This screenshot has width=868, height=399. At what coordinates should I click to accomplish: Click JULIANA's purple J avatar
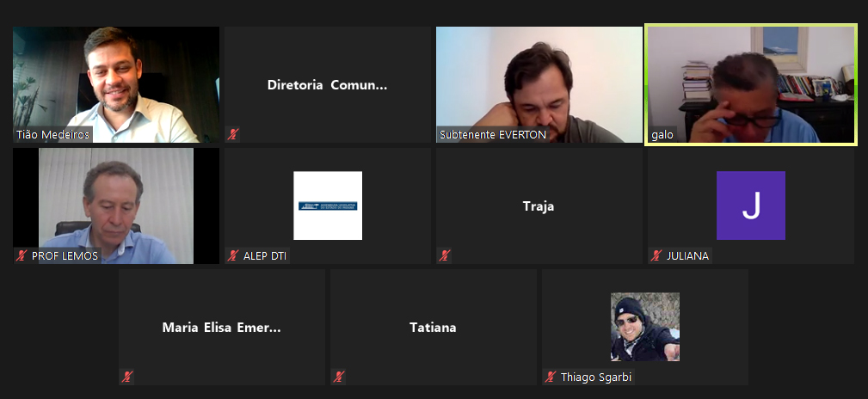coord(751,206)
